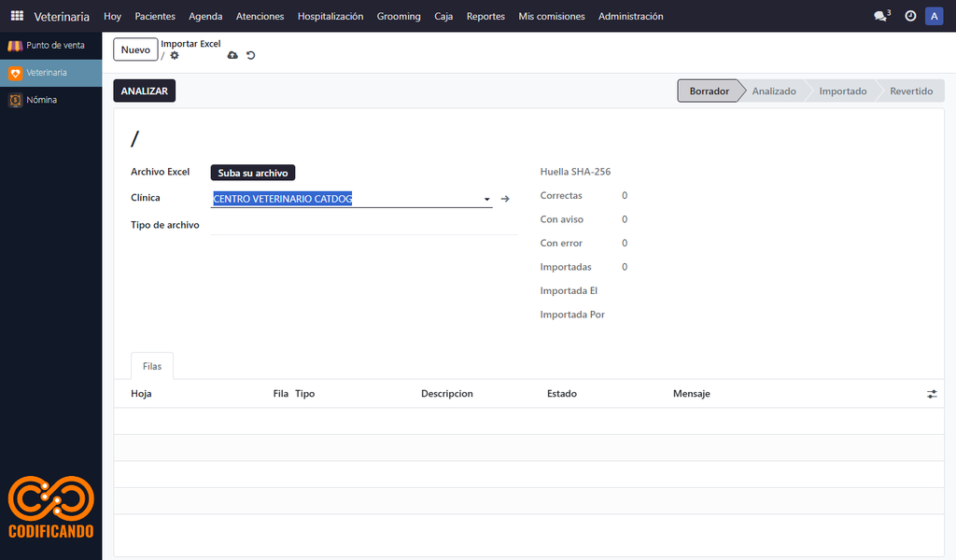Click the Importar Excel breadcrumb
Screen dimensions: 956x560
pos(190,44)
